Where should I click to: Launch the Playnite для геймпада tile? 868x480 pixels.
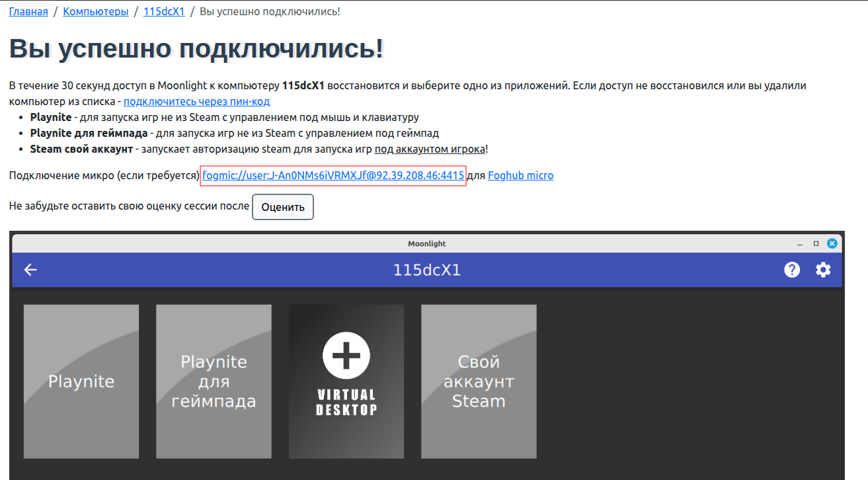pyautogui.click(x=214, y=381)
